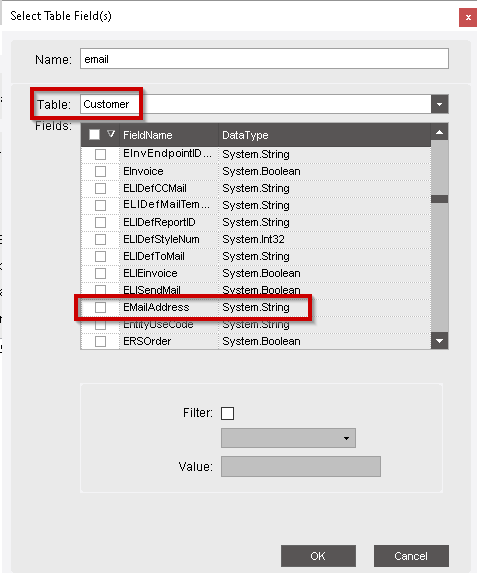Screen dimensions: 477x573
Task: Close the Select Table Field(s) dialog
Action: tap(468, 18)
